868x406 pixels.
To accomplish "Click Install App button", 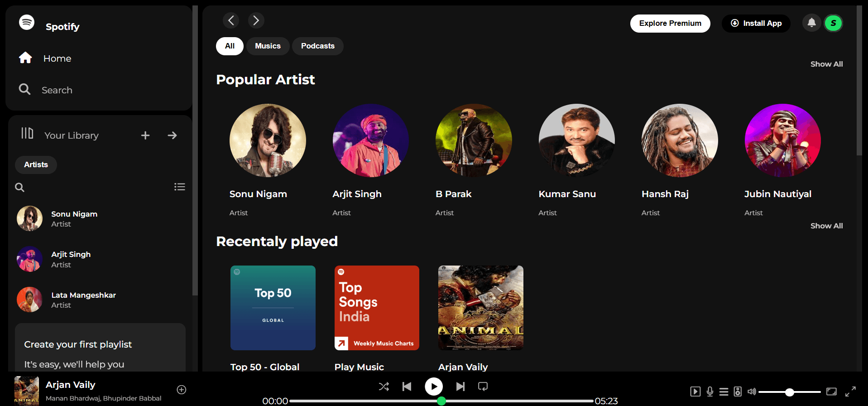I will click(756, 24).
